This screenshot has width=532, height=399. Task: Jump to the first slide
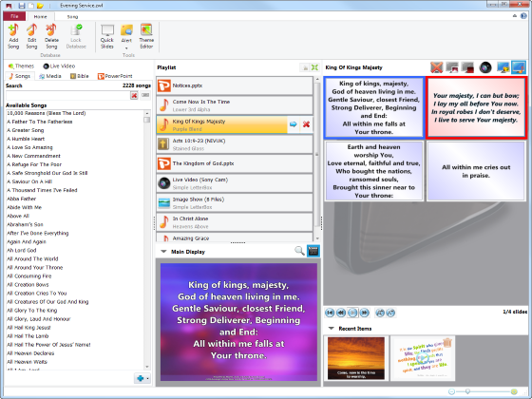330,313
